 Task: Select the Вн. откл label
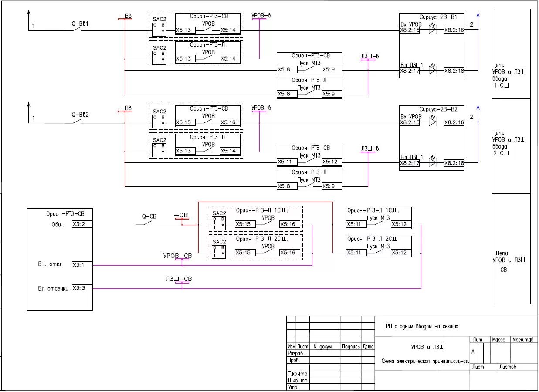click(50, 264)
